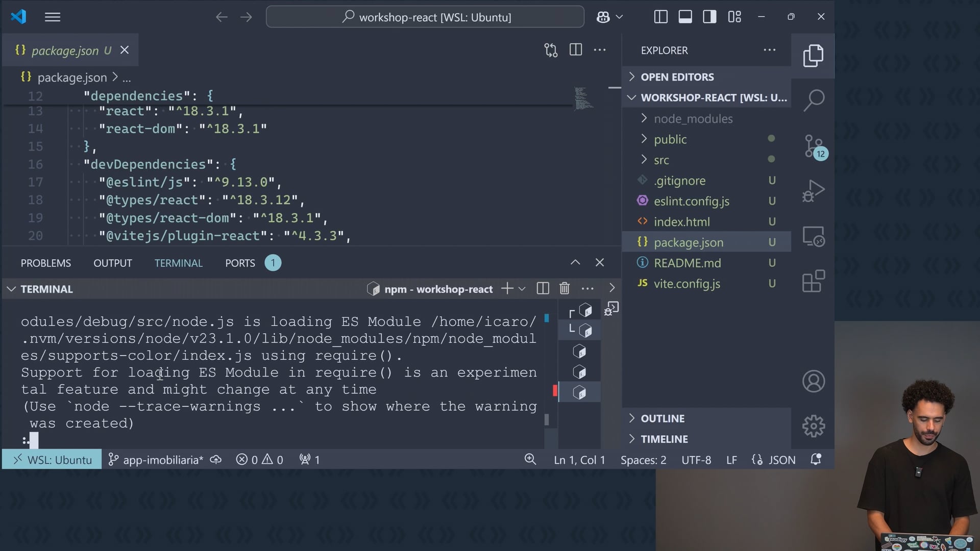
Task: Open the Search view icon
Action: point(813,100)
